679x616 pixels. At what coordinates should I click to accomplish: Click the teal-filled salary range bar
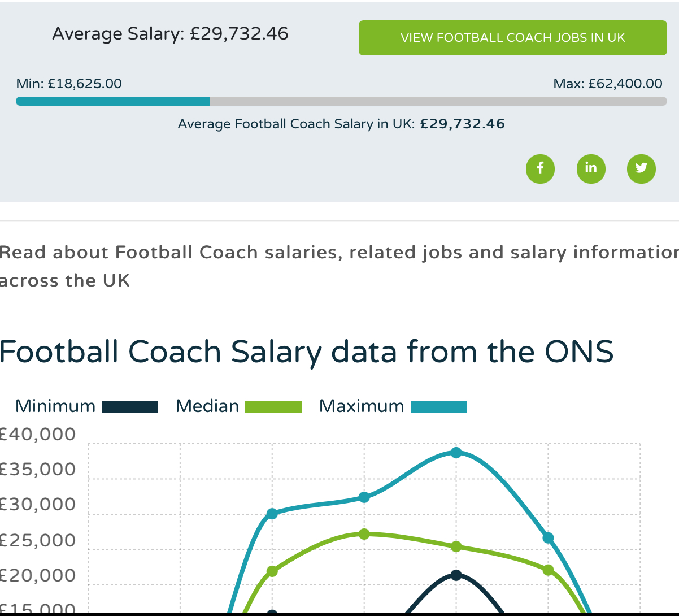113,101
